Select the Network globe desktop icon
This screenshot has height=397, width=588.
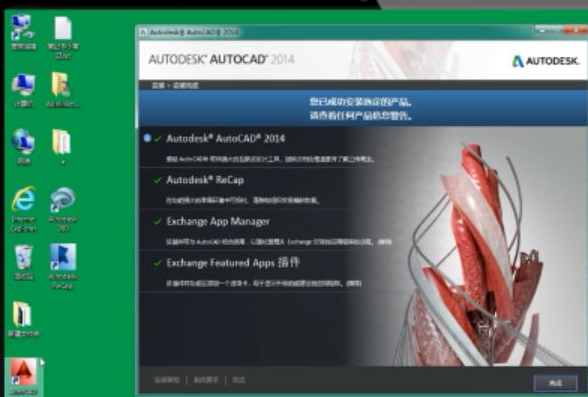click(23, 147)
